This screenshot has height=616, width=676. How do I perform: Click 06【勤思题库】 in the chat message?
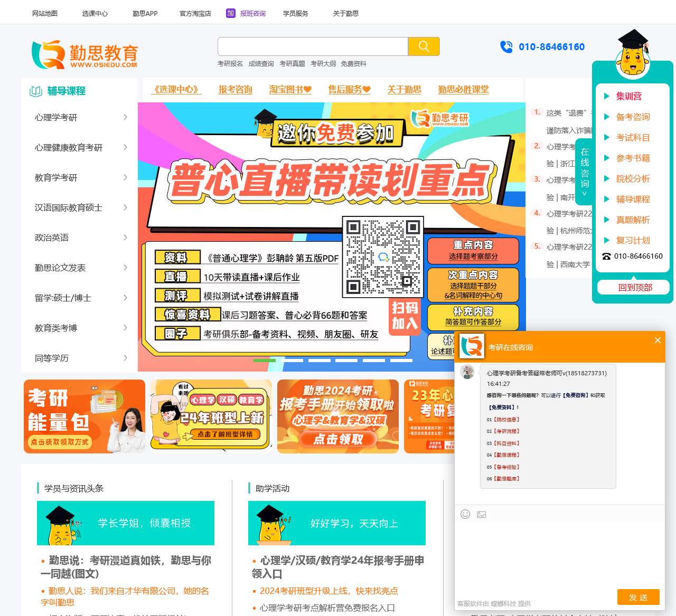503,479
